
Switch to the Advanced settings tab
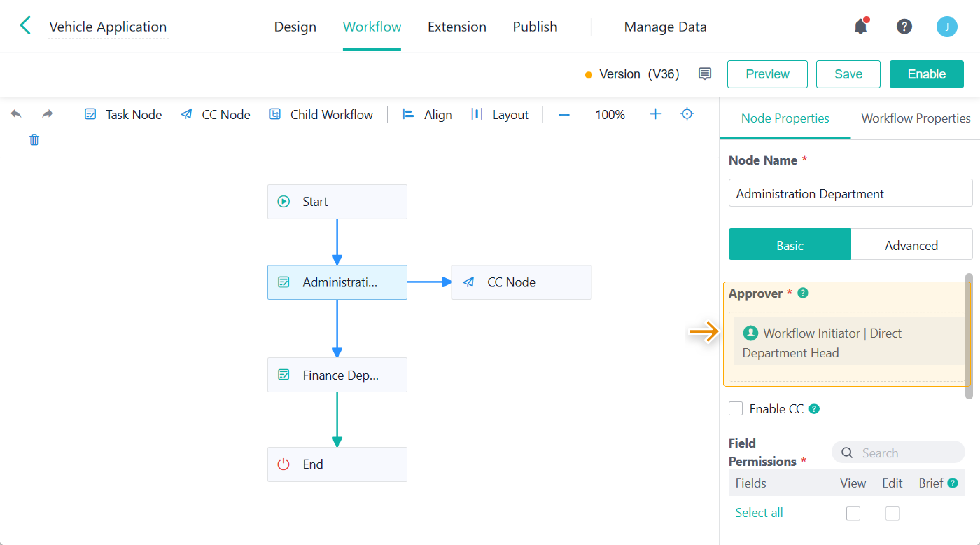tap(911, 245)
